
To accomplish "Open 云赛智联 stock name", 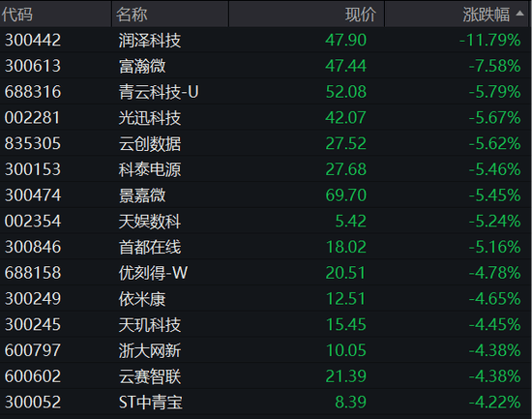I will point(150,376).
